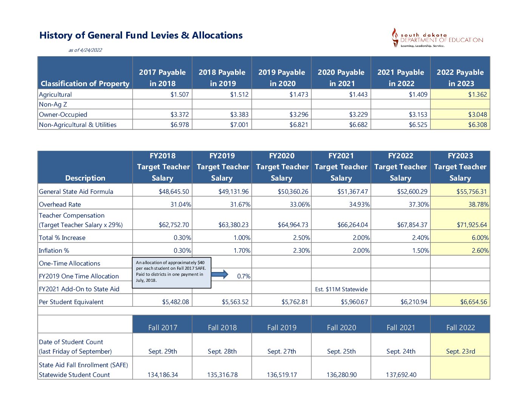Image resolution: width=532 pixels, height=411 pixels.
Task: Select the FY2018 General State Aid value $48,645.50
Action: pyautogui.click(x=174, y=192)
